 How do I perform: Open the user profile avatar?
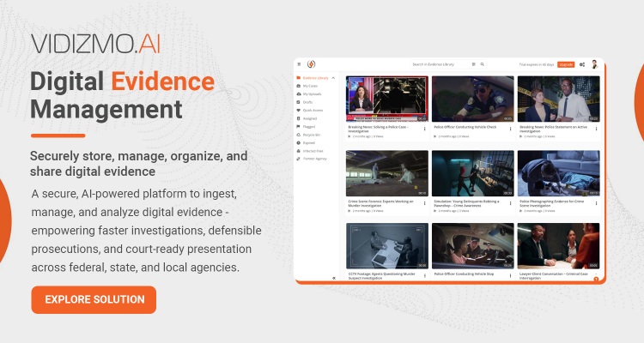[x=594, y=64]
